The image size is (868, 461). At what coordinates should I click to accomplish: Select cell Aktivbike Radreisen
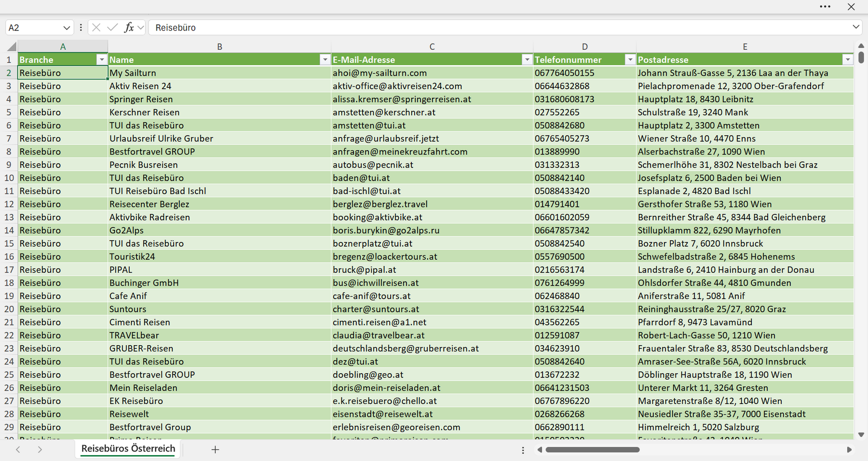click(x=219, y=217)
